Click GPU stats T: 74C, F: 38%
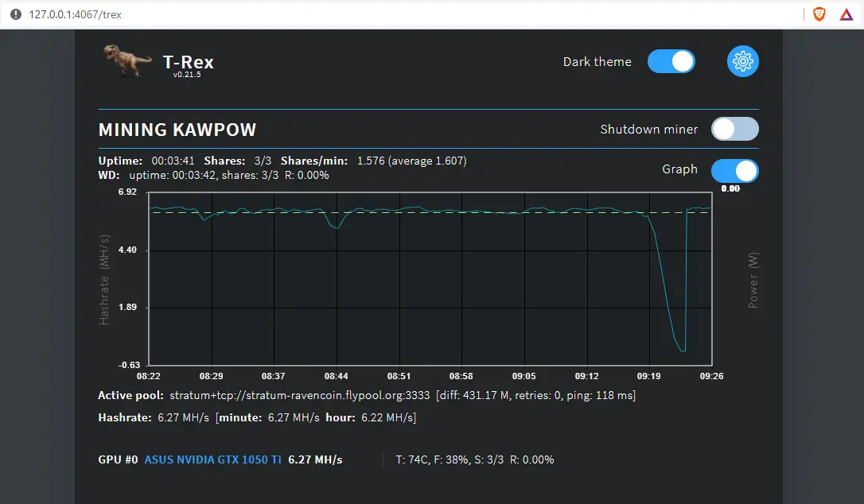864x504 pixels. (434, 459)
